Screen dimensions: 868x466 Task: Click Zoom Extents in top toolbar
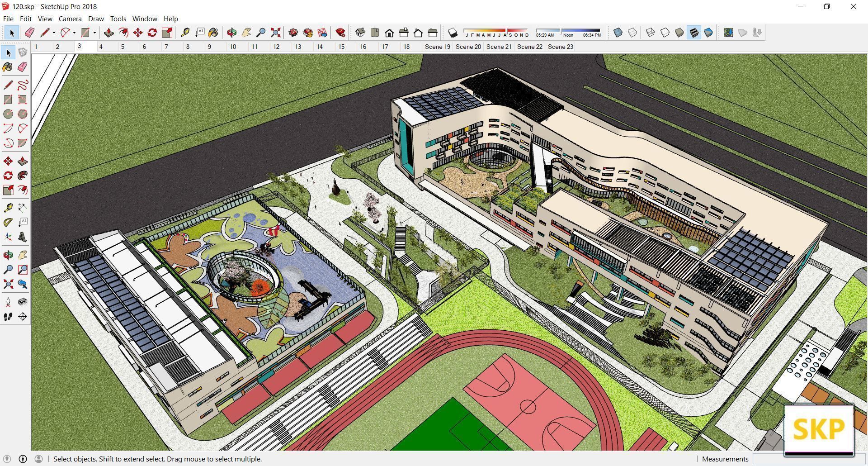[x=275, y=33]
